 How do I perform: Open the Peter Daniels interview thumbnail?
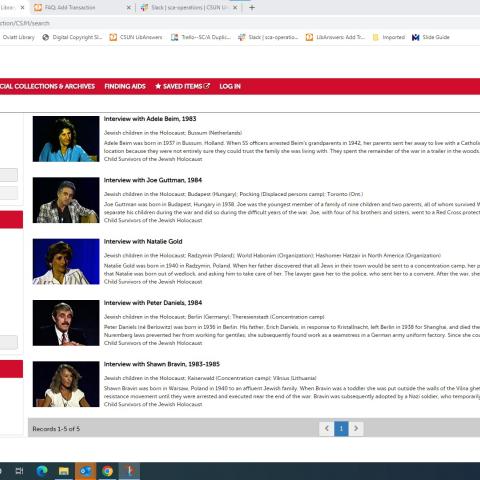[66, 323]
